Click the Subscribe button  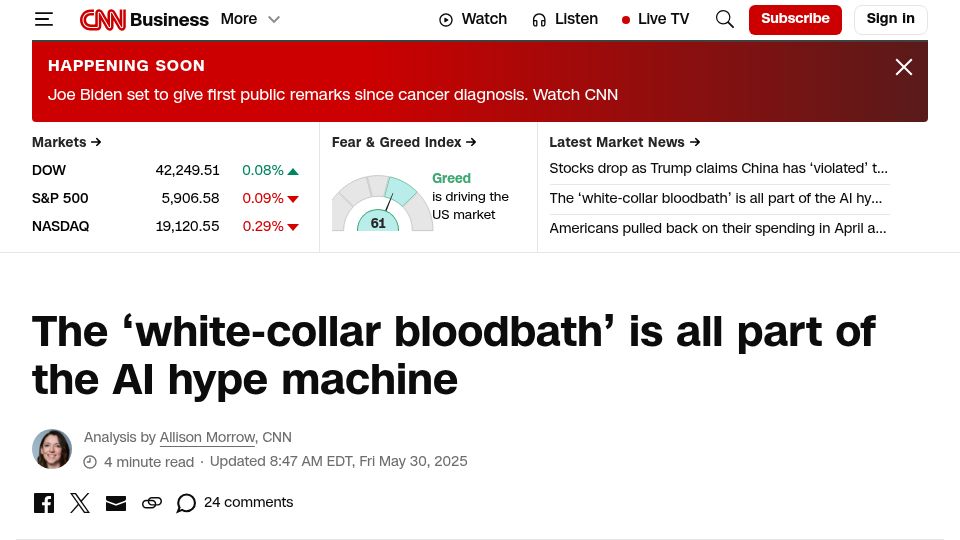(x=795, y=20)
